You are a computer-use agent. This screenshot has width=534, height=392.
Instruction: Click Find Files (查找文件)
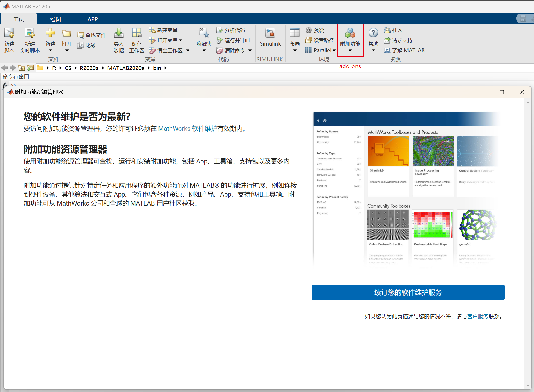[x=91, y=35]
